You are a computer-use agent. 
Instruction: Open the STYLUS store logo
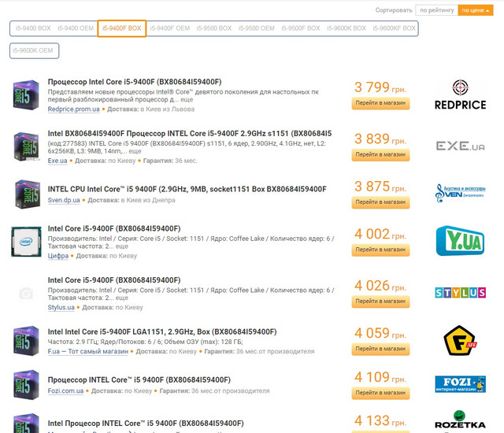click(460, 292)
